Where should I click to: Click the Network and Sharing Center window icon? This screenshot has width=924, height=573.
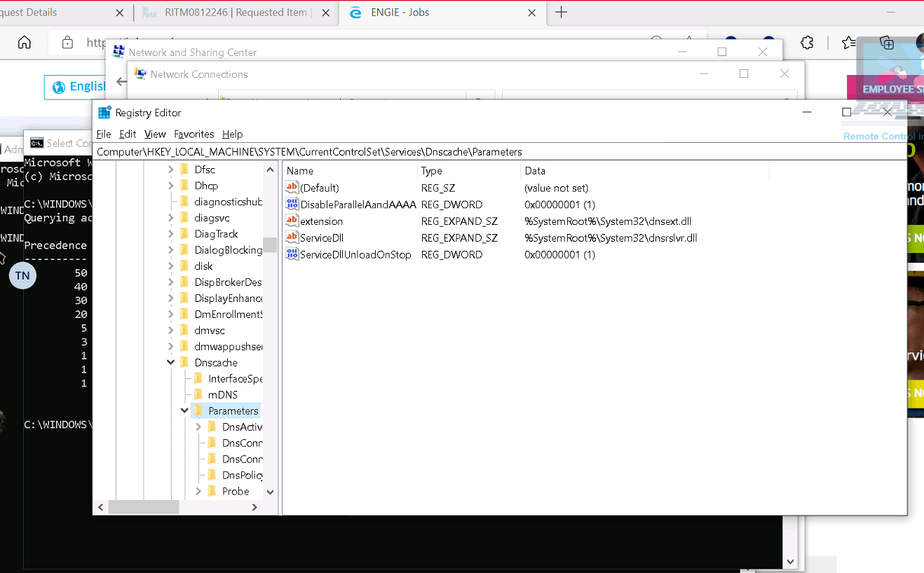(x=118, y=52)
